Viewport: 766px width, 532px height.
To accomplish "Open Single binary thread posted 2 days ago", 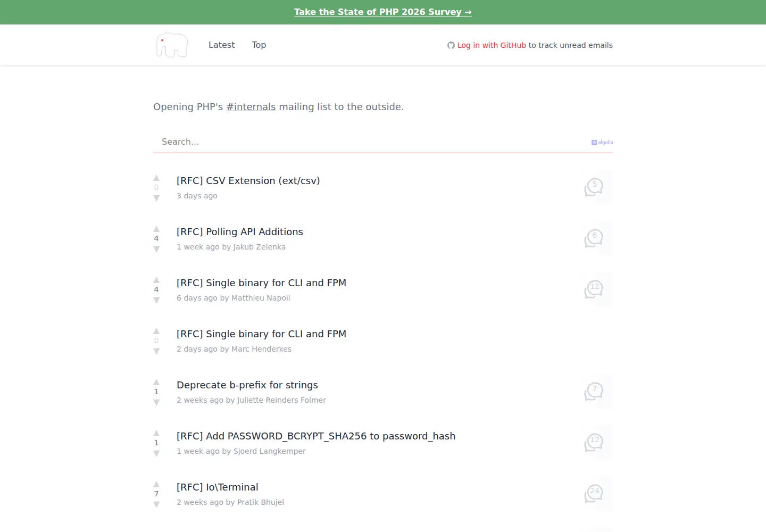I will pyautogui.click(x=261, y=334).
